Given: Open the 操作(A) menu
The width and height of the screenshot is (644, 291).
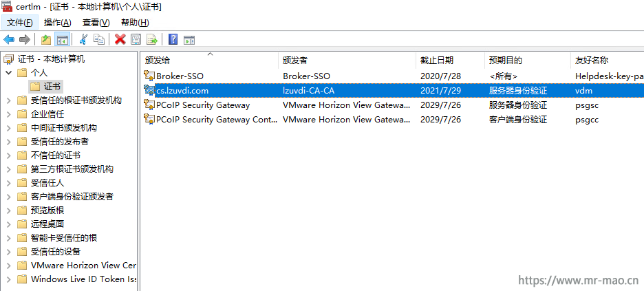Looking at the screenshot, I should (58, 23).
